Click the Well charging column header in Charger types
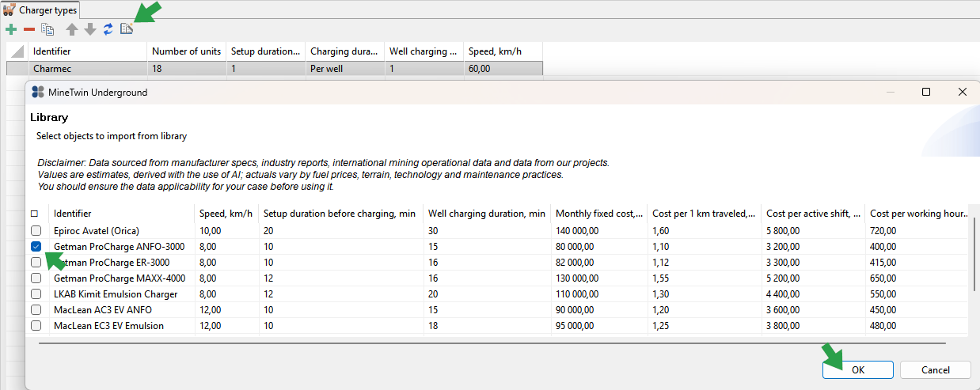Viewport: 980px width, 390px height. (424, 51)
